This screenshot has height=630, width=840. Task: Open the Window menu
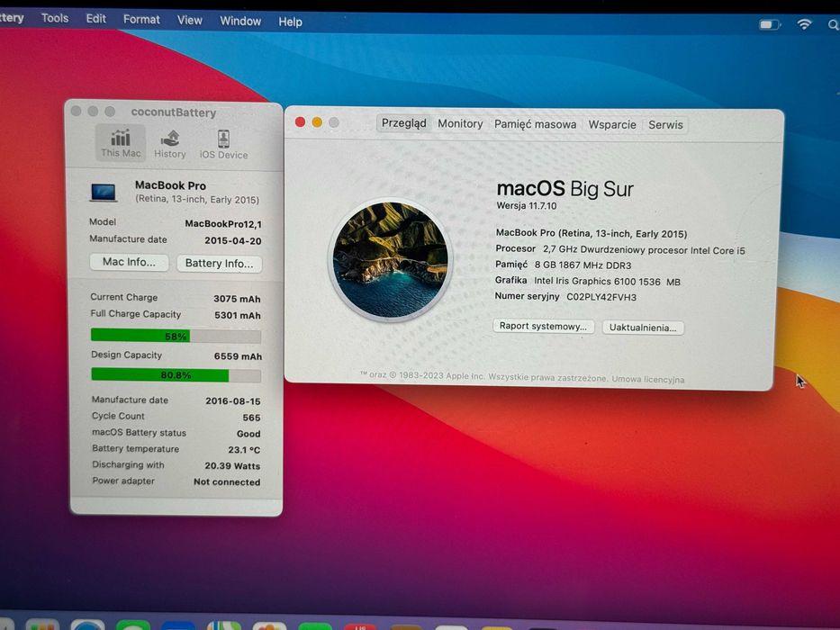240,21
